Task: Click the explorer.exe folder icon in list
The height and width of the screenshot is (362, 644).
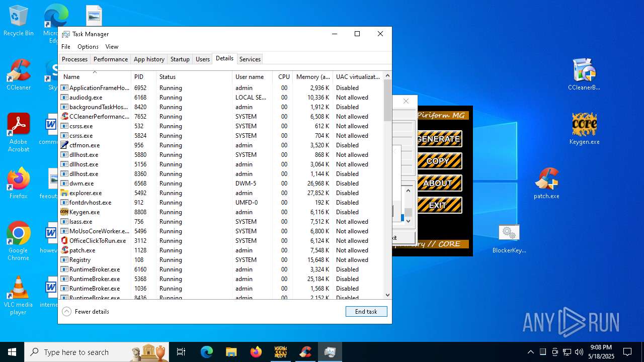Action: coord(64,193)
